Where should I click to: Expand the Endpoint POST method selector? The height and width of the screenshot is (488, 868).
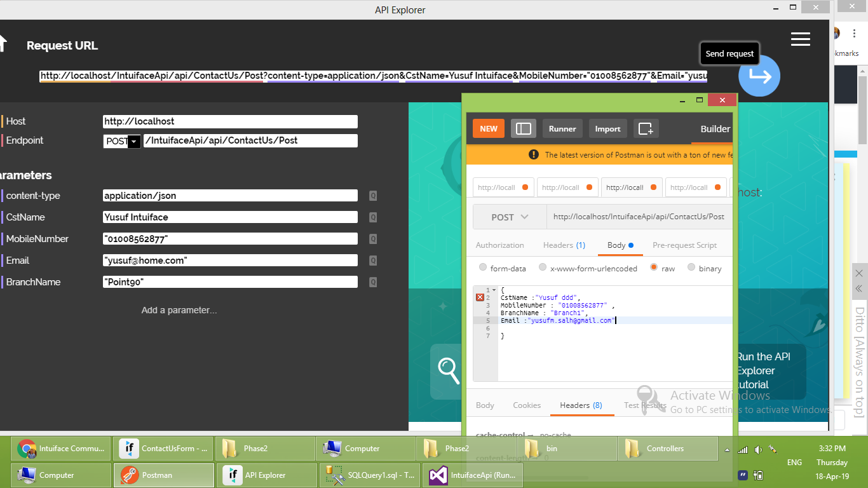coord(134,142)
